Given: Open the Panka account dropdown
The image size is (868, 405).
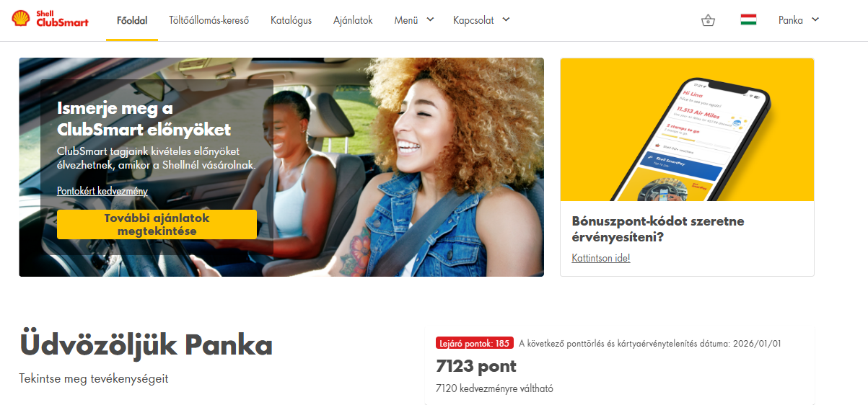Looking at the screenshot, I should click(x=799, y=20).
